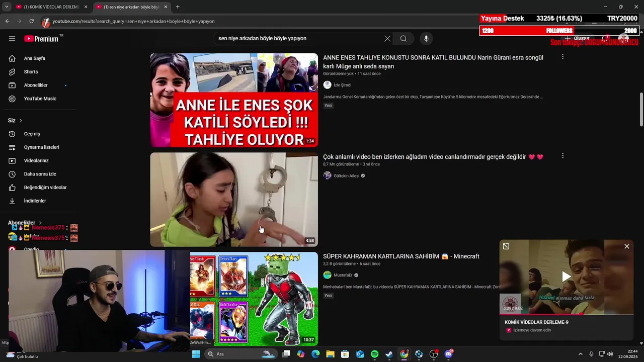Open the ANNE İLE ENES ŞOK thumbnail

coord(234,100)
